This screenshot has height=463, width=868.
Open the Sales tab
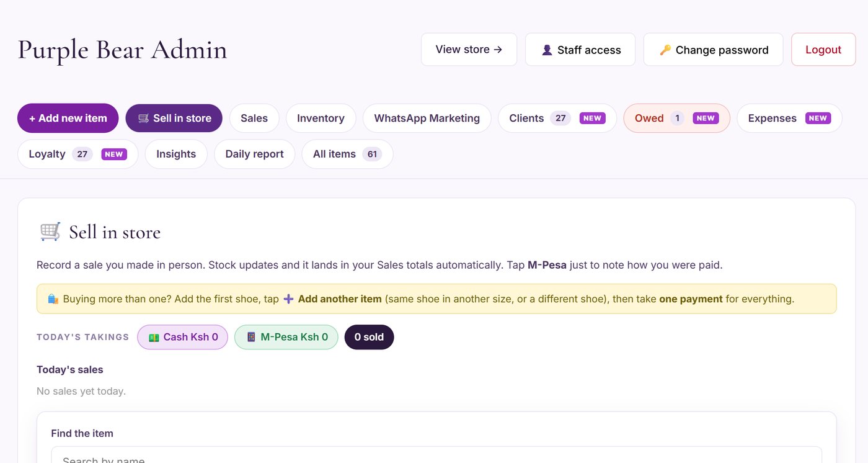(254, 119)
